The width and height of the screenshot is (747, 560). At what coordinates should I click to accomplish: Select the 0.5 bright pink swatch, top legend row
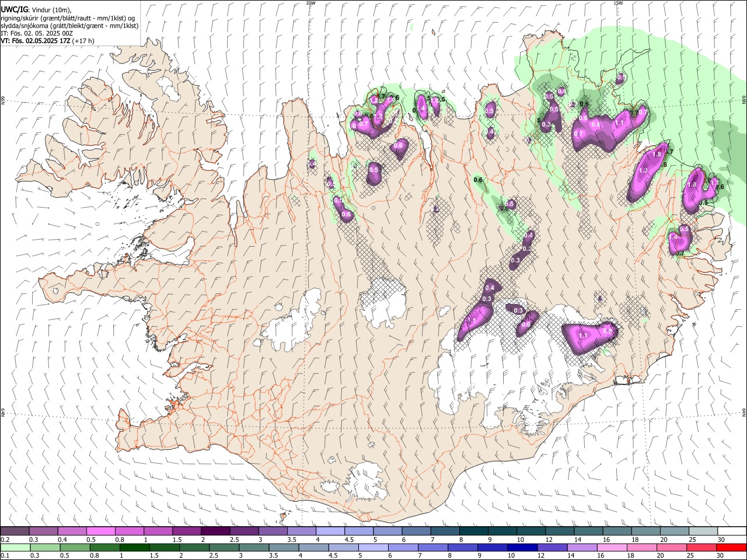(x=101, y=531)
